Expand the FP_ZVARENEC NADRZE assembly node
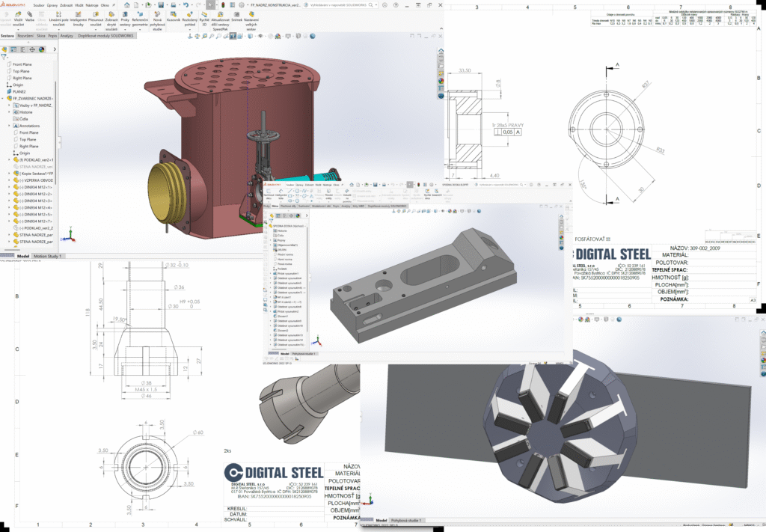 [4, 97]
